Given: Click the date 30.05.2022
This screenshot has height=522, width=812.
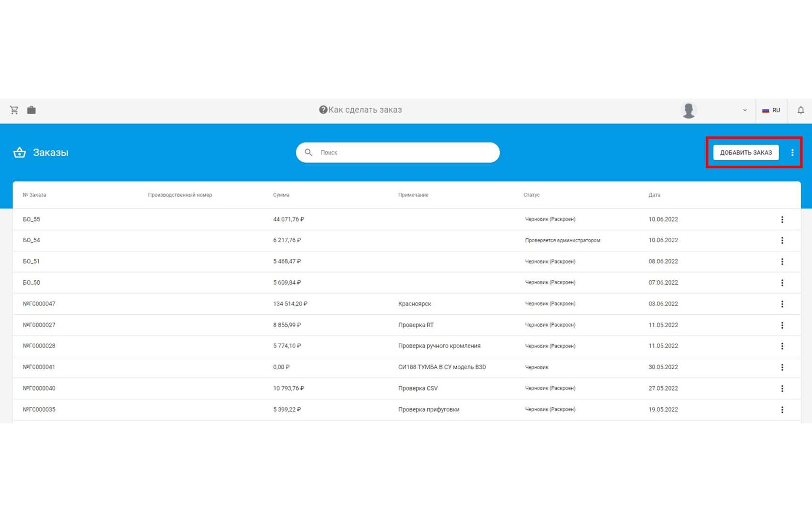Looking at the screenshot, I should click(x=663, y=367).
